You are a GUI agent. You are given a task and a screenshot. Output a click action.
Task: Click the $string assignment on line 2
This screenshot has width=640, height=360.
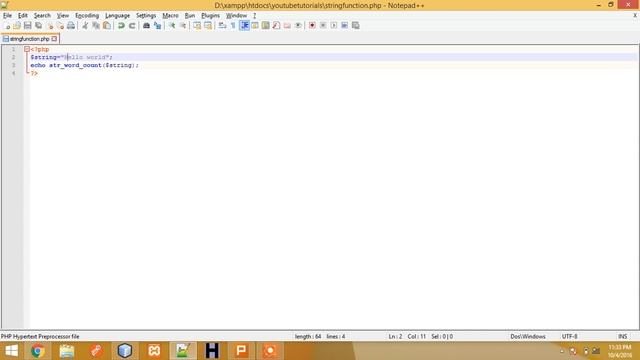point(71,57)
